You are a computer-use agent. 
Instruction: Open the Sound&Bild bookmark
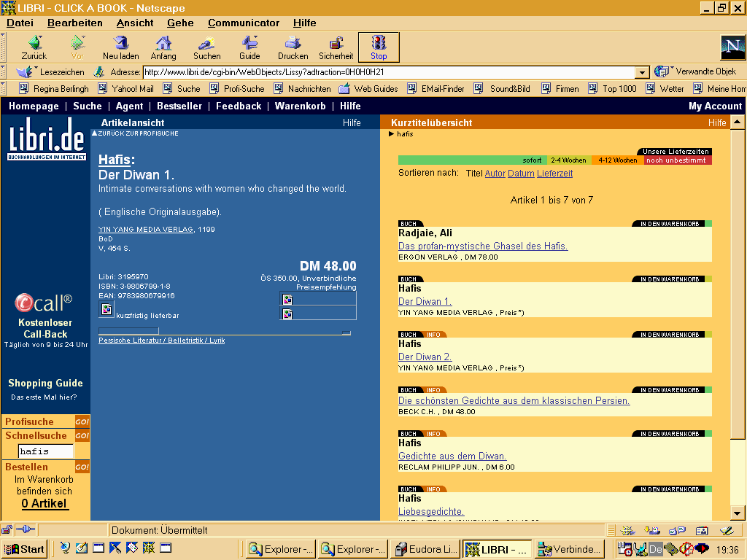coord(502,88)
